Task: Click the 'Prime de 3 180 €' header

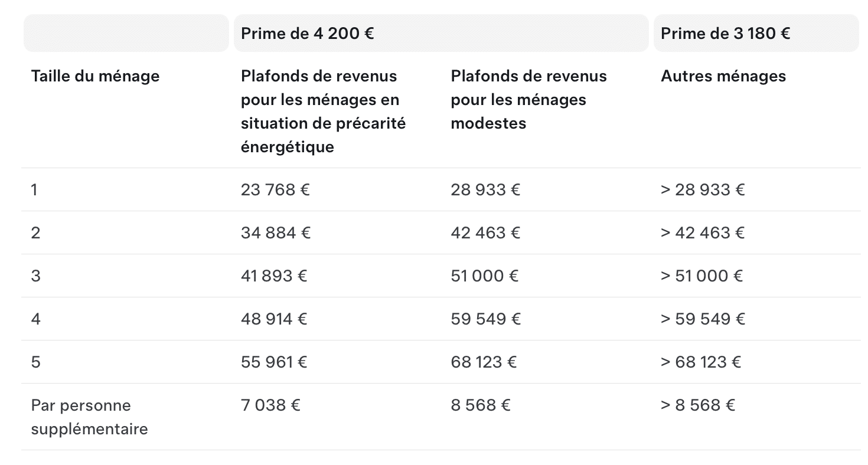Action: pyautogui.click(x=725, y=33)
